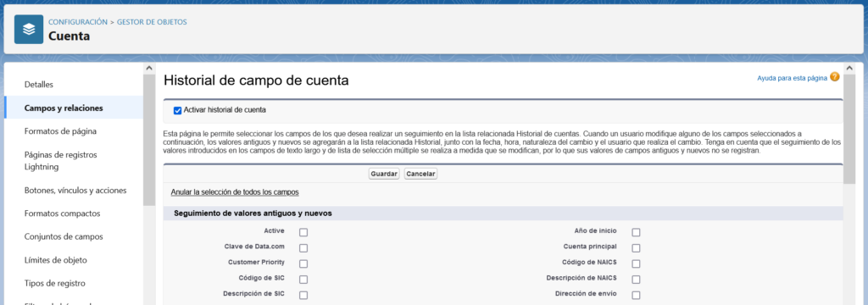The height and width of the screenshot is (305, 868).
Task: Enable tracking for Cuenta principal
Action: point(636,248)
